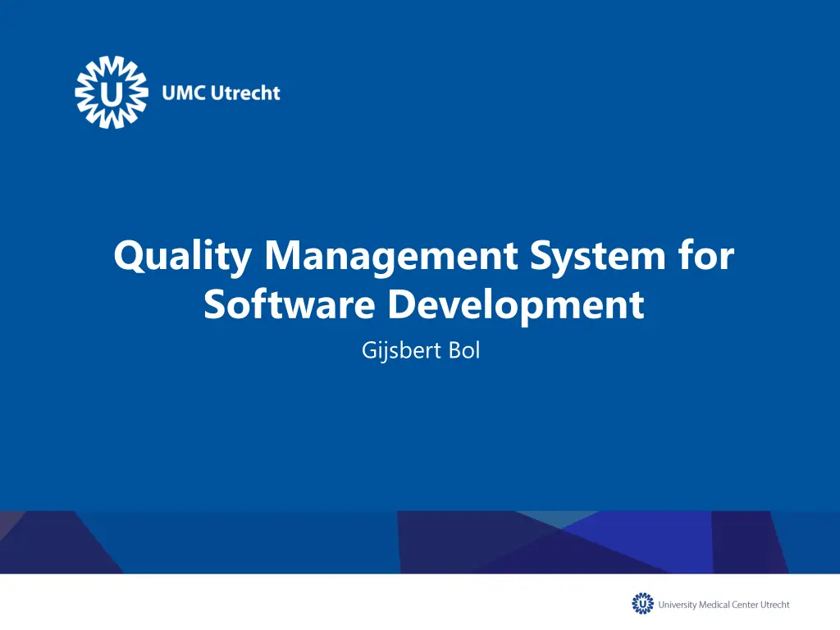The image size is (840, 630).
Task: Click the word "Development" in the title
Action: click(x=516, y=305)
